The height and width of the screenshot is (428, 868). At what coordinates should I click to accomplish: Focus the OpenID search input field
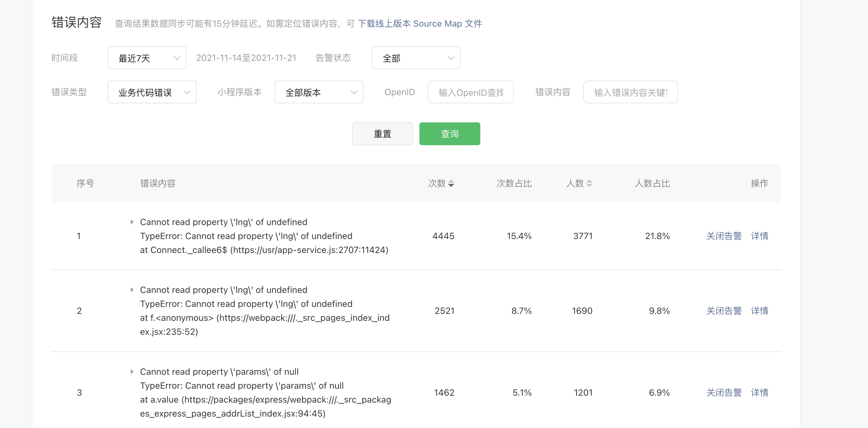[470, 92]
